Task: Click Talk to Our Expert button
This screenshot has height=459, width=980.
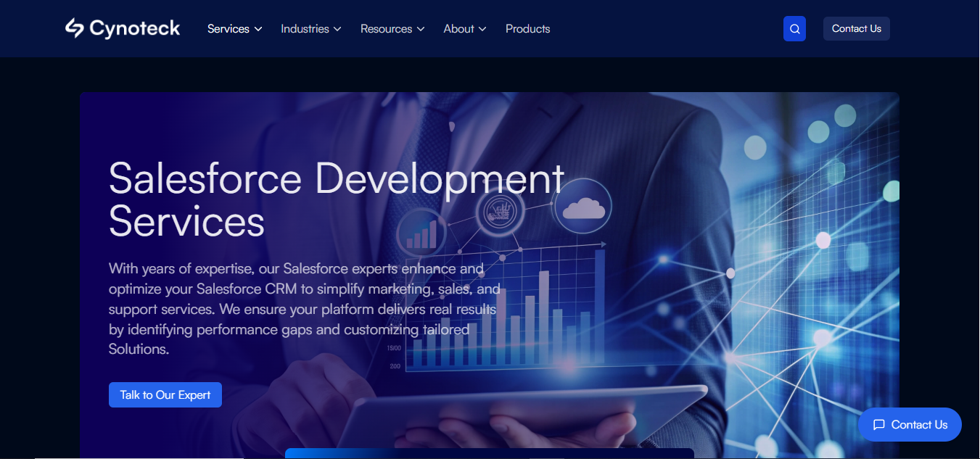Action: coord(165,394)
